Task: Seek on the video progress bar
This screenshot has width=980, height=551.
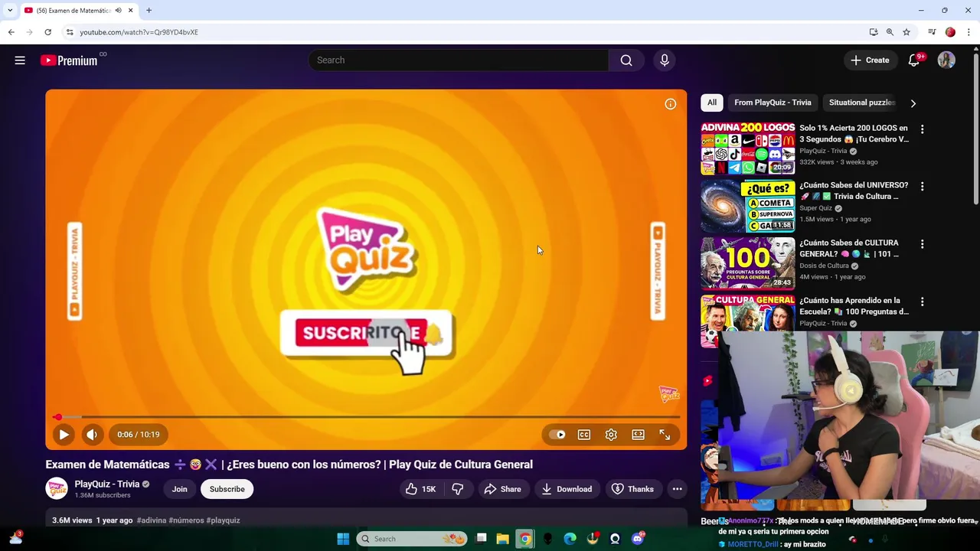Action: pyautogui.click(x=366, y=417)
